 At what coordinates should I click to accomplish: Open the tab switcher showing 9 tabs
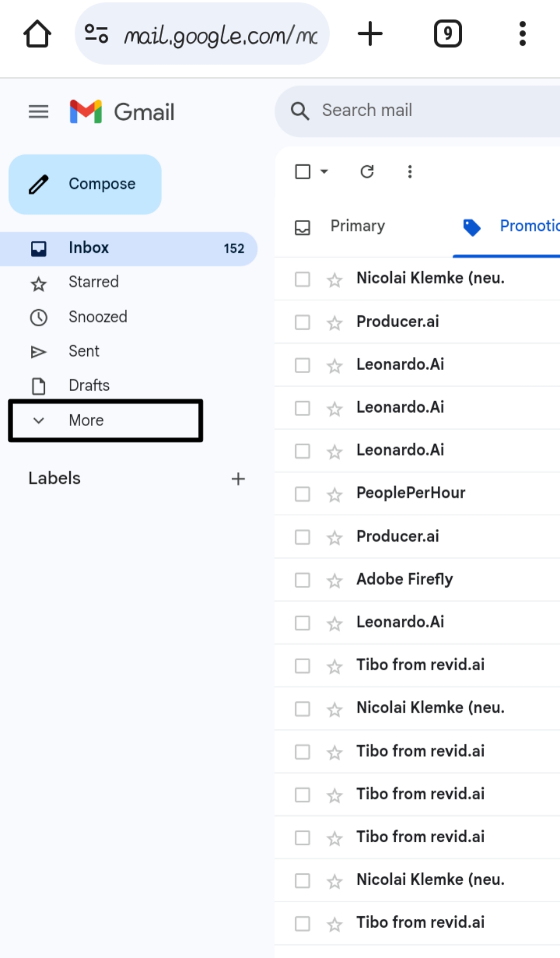447,34
